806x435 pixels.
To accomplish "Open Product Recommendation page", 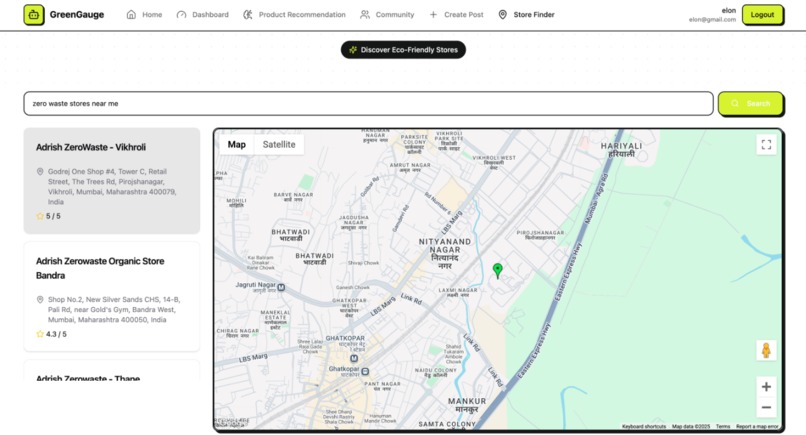I will (x=294, y=15).
